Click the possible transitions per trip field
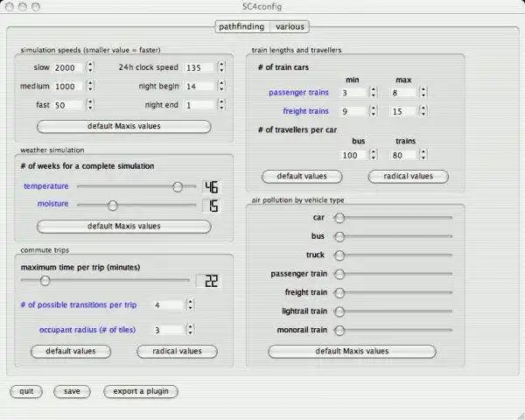Viewport: 525px width, 420px height. [169, 305]
